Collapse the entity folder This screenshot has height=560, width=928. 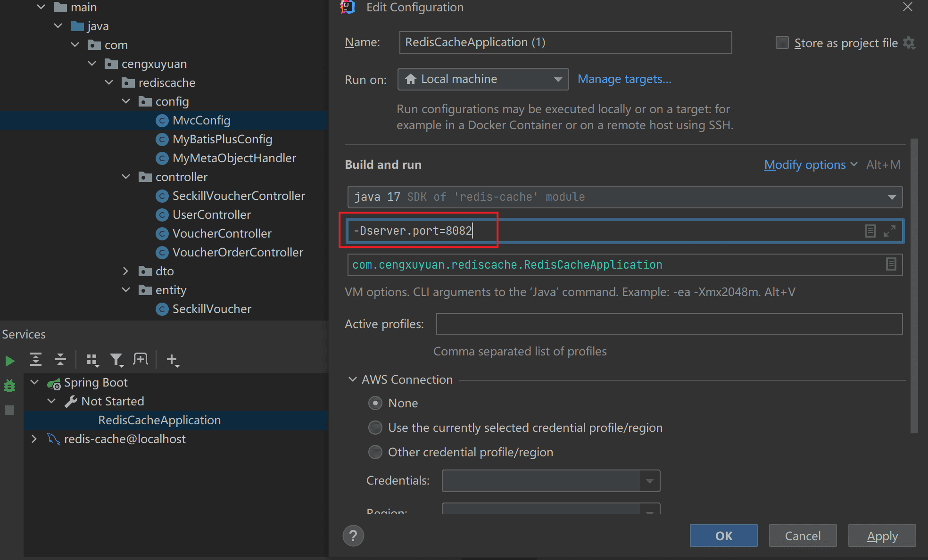[126, 290]
